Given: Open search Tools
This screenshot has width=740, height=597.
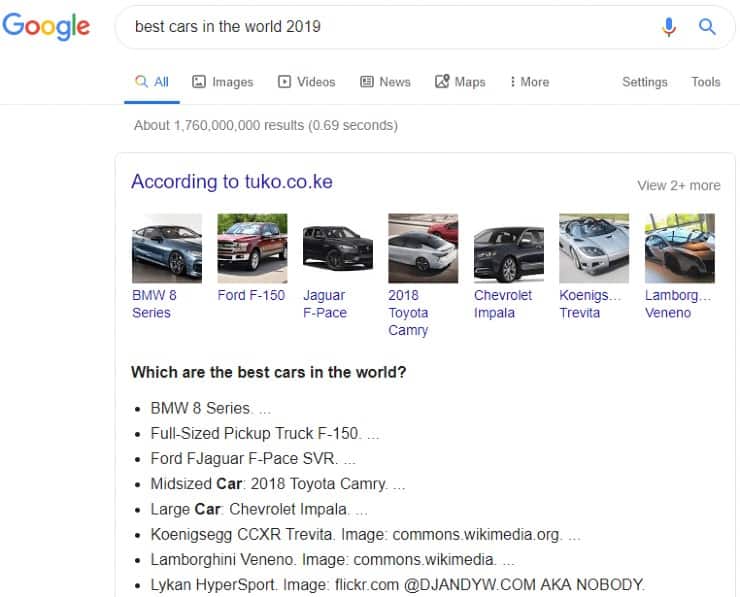Looking at the screenshot, I should click(706, 82).
